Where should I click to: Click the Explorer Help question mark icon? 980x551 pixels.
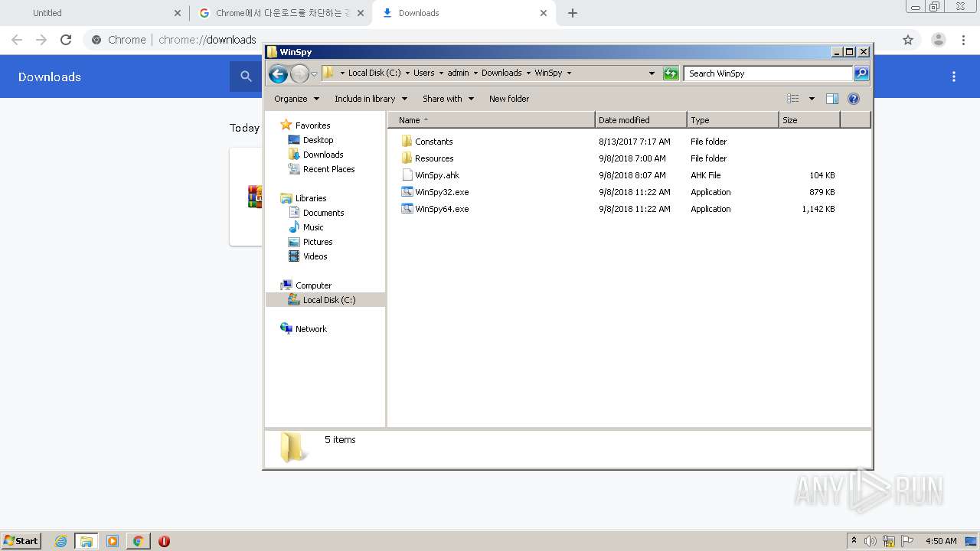pos(854,99)
